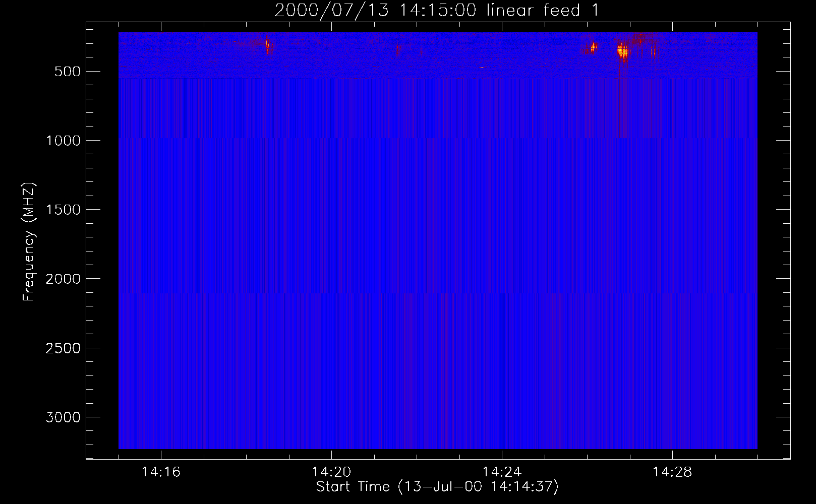Click the 14:16 time tick label
Viewport: 816px width, 504px height.
[161, 472]
